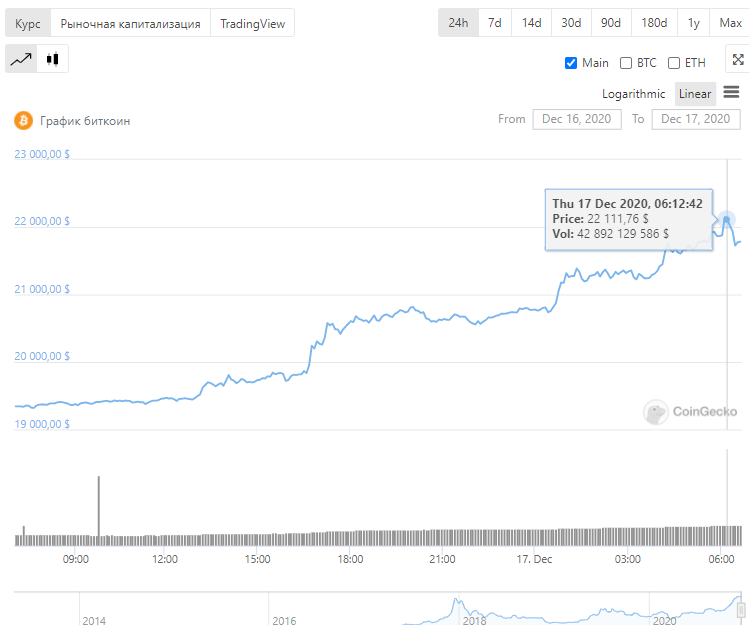
Task: Open fullscreen chart expand icon
Action: click(738, 59)
